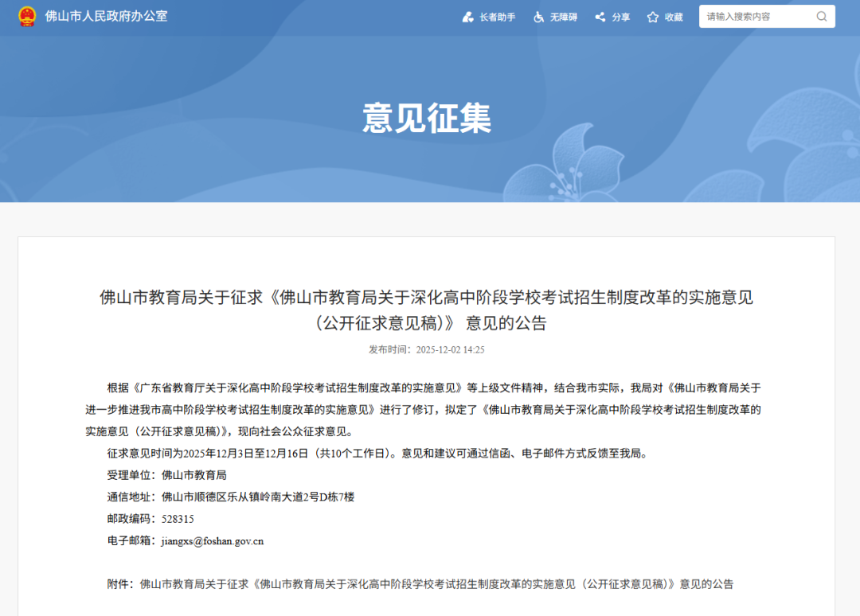Click the 发布时间 2025-12-02 timestamp

pos(426,349)
